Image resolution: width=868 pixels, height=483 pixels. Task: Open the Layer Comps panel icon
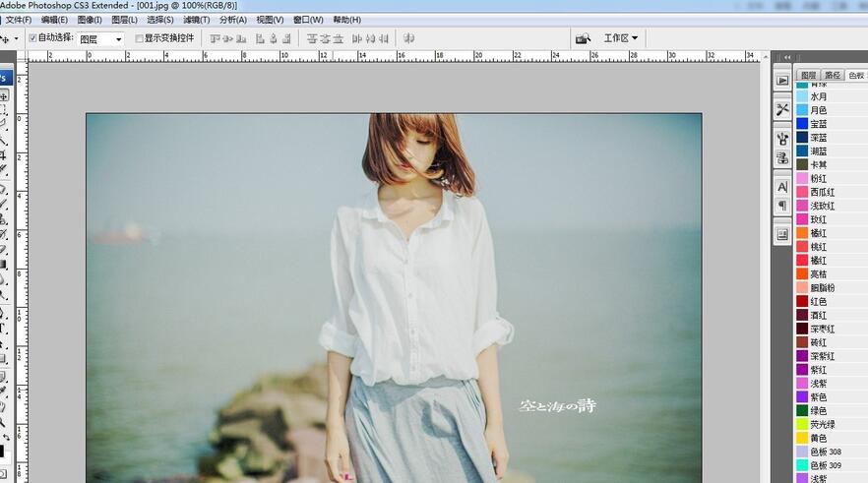pyautogui.click(x=782, y=234)
